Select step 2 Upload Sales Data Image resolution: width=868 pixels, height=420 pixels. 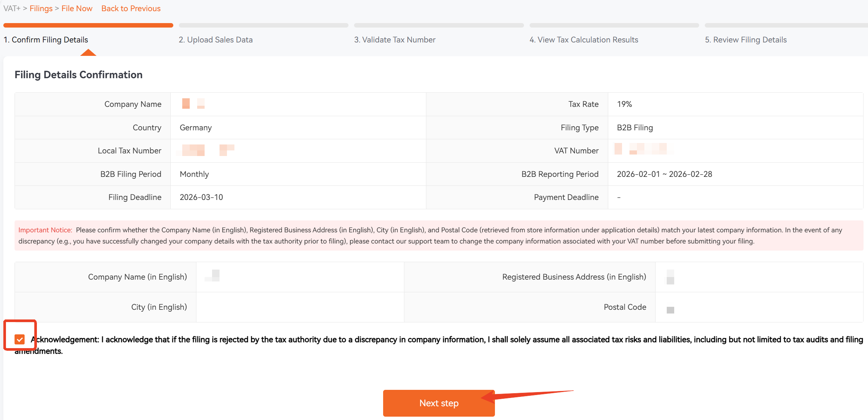tap(215, 39)
